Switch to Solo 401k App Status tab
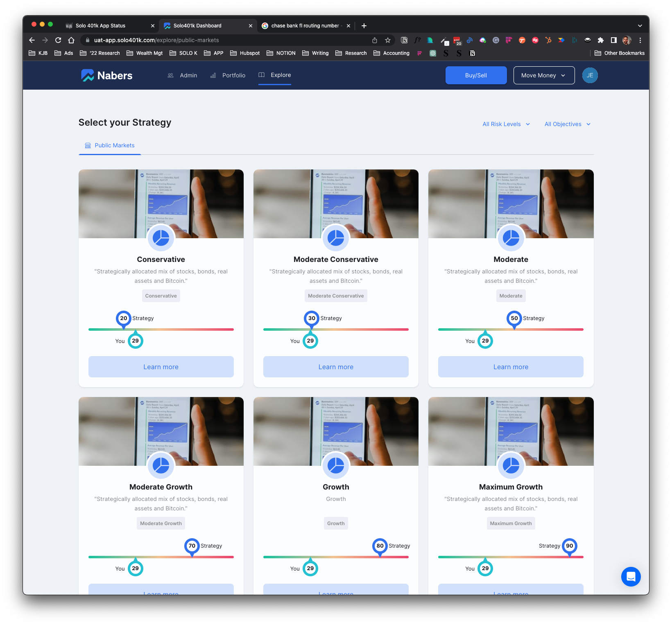This screenshot has width=672, height=625. 101,25
